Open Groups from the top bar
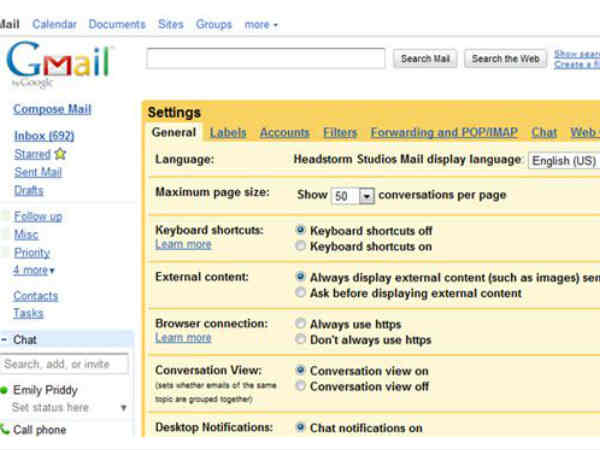This screenshot has height=450, width=600. coord(214,24)
